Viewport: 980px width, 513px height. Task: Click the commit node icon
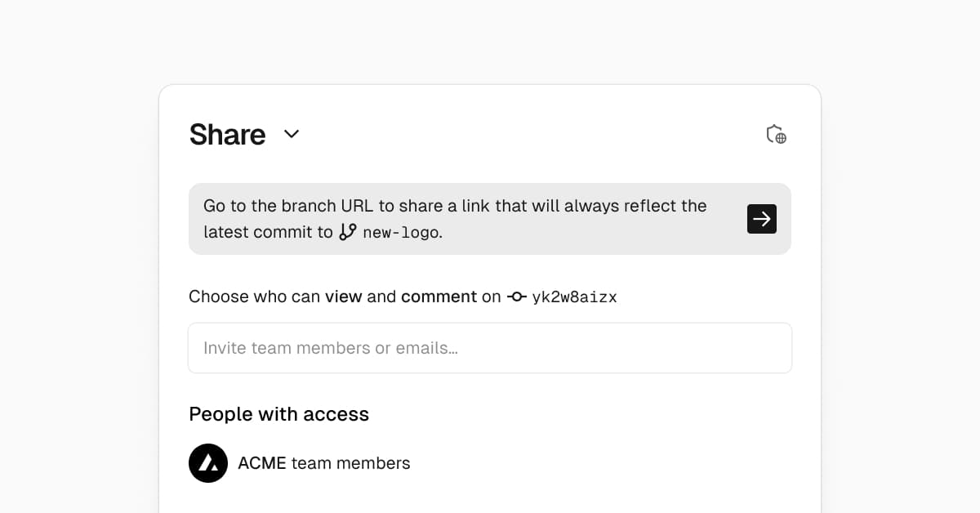coord(516,297)
